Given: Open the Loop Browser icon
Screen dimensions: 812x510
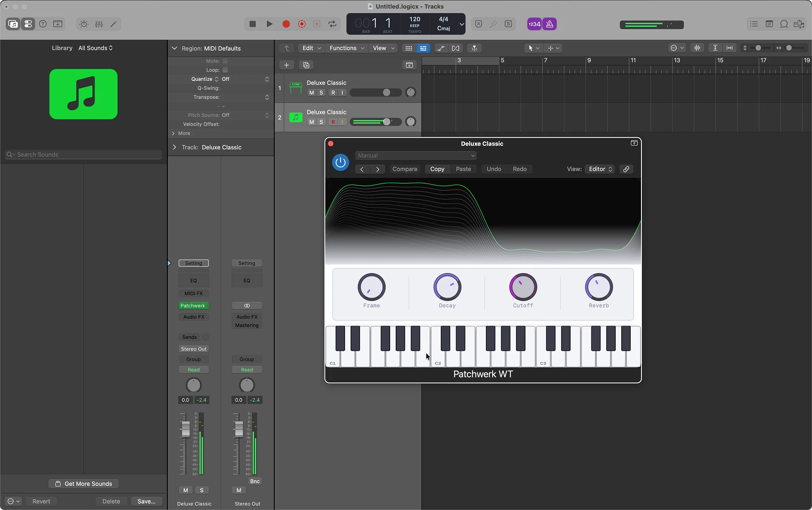Looking at the screenshot, I should [784, 24].
